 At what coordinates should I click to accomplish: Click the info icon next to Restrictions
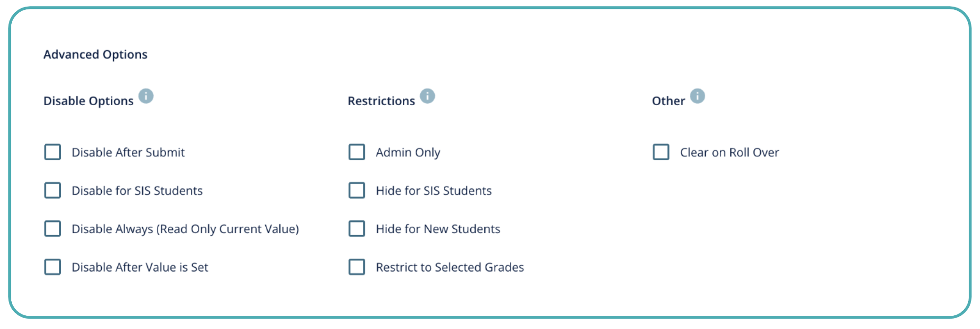(x=426, y=95)
